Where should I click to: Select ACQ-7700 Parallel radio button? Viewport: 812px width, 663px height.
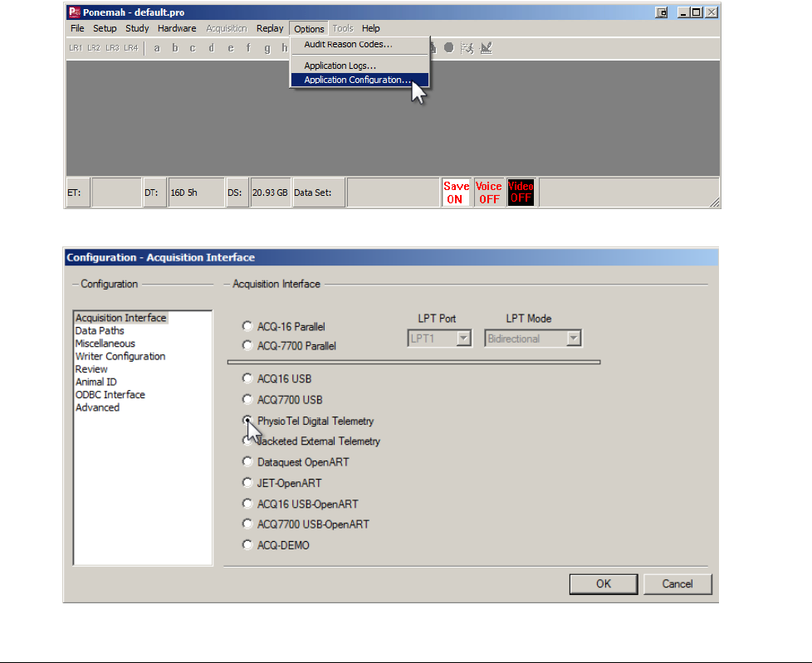[247, 345]
